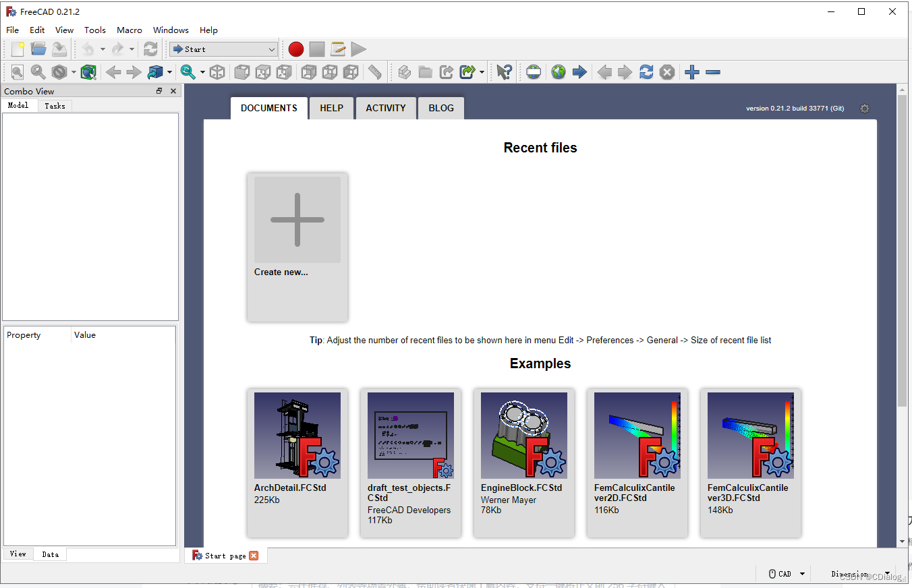912x588 pixels.
Task: Click the web Refresh blue arrows icon
Action: [x=646, y=72]
